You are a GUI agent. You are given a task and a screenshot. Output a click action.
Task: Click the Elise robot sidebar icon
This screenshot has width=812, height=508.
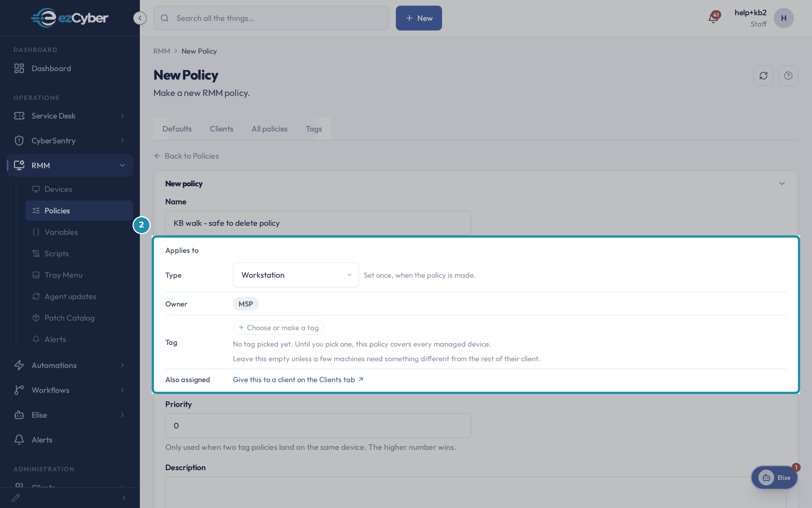coord(19,415)
